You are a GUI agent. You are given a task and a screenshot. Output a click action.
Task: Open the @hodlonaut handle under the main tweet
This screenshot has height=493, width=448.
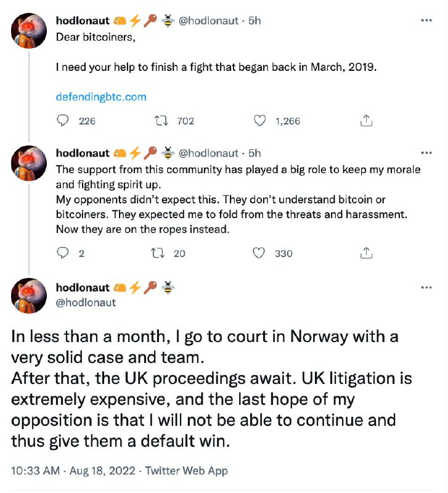click(x=86, y=303)
